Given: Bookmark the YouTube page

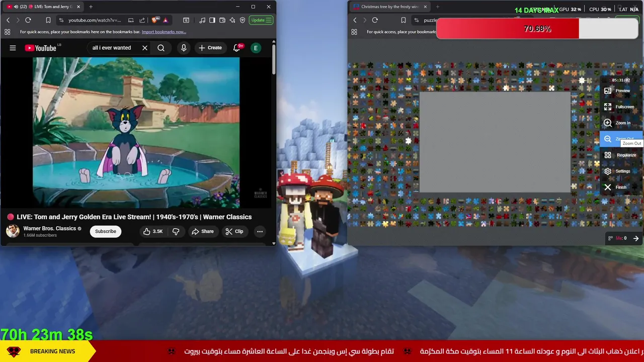Looking at the screenshot, I should [x=48, y=20].
